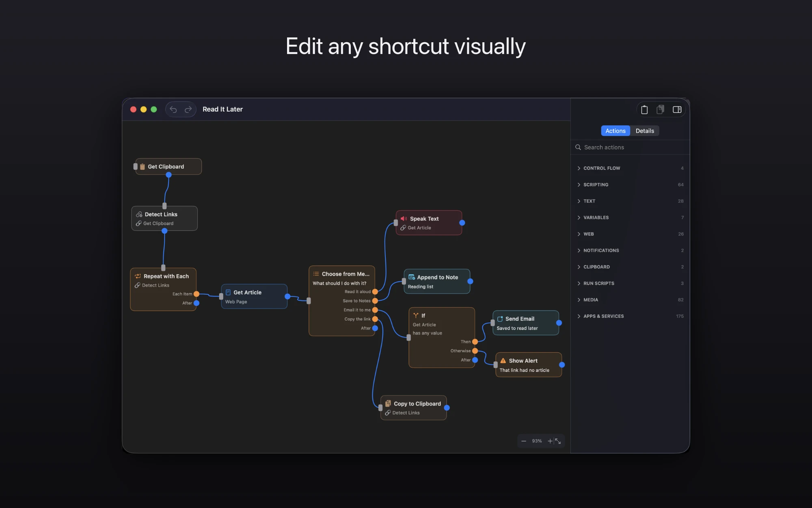Click the undo arrow in the toolbar
This screenshot has width=812, height=508.
tap(173, 109)
